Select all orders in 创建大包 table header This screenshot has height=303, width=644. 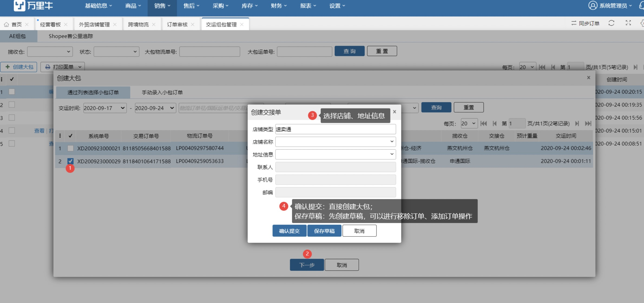pos(70,136)
